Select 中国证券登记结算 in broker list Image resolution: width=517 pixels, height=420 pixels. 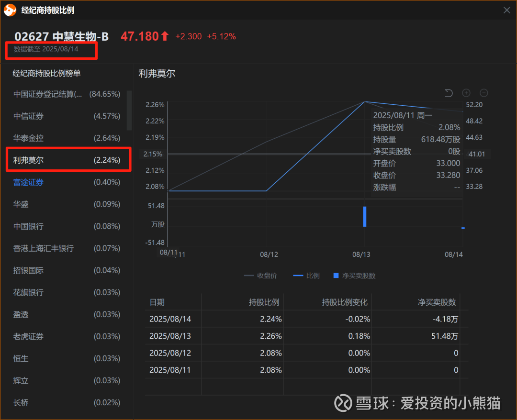[67, 94]
